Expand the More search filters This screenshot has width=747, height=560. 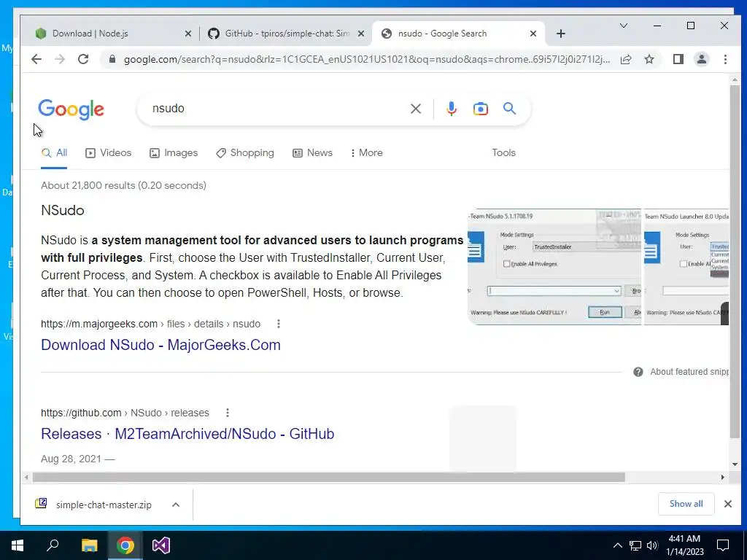[366, 153]
